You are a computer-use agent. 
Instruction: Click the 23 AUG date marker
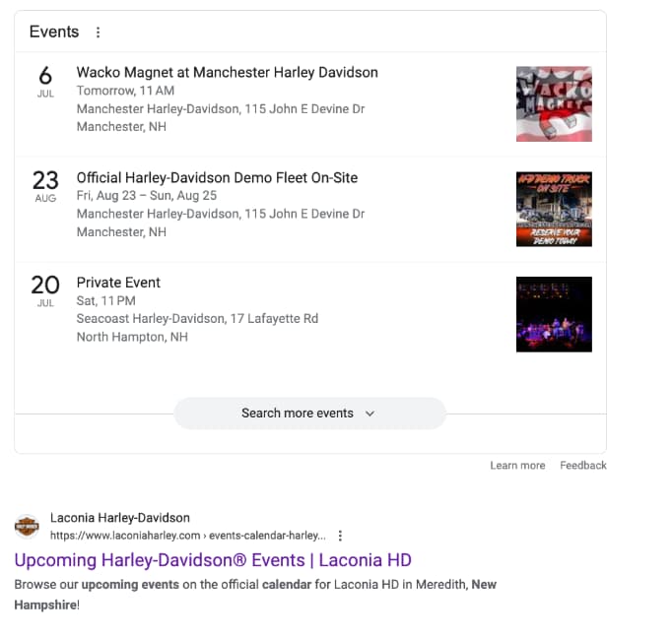tap(45, 186)
